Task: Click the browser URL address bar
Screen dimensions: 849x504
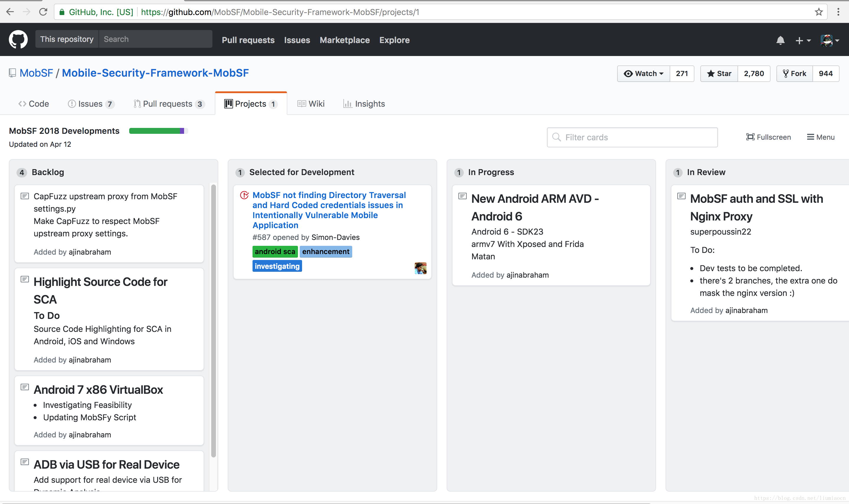Action: (440, 12)
